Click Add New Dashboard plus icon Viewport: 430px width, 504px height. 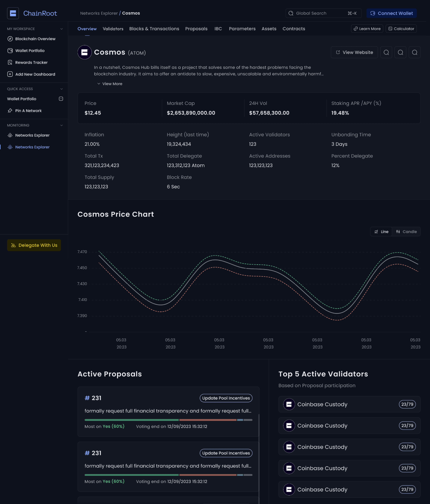pyautogui.click(x=10, y=74)
